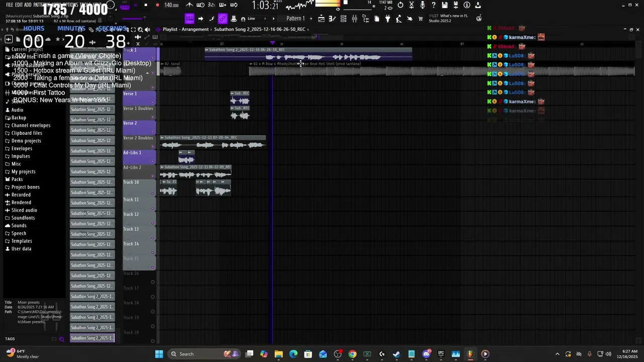The image size is (644, 362).
Task: Open What's new in FL Studio news
Action: click(448, 18)
